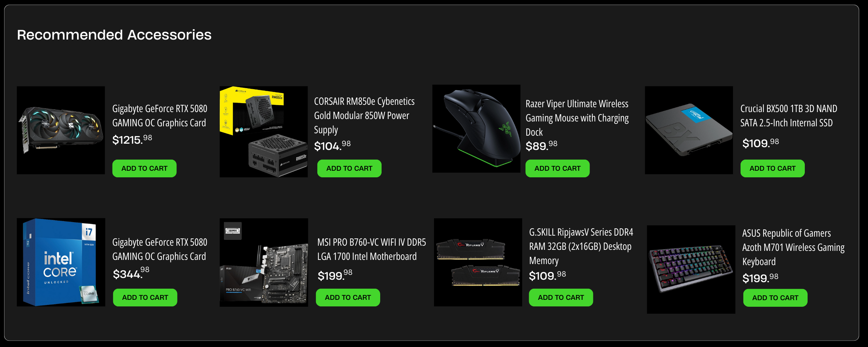This screenshot has height=347, width=868.
Task: Add Razer Viper Ultimate mouse to cart
Action: (x=557, y=168)
